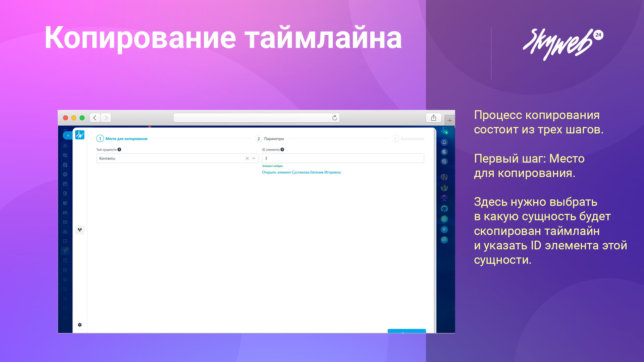644x362 pixels.
Task: Open the calendar icon in left sidebar
Action: 65,184
